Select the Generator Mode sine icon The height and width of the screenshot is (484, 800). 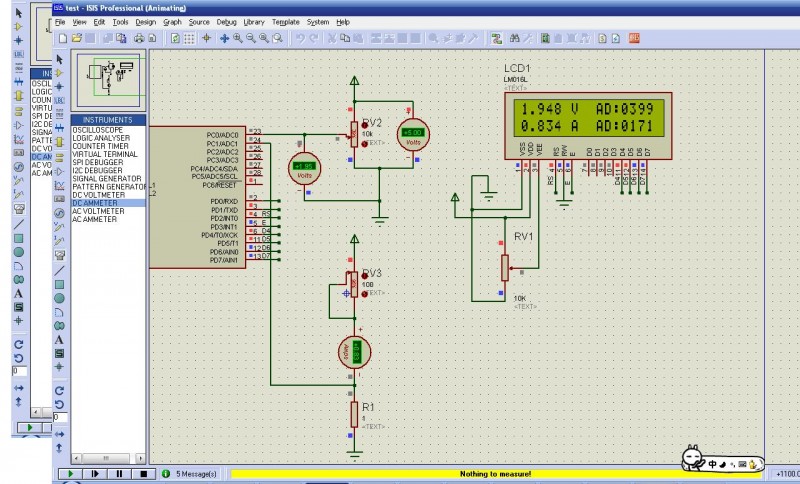coord(60,213)
